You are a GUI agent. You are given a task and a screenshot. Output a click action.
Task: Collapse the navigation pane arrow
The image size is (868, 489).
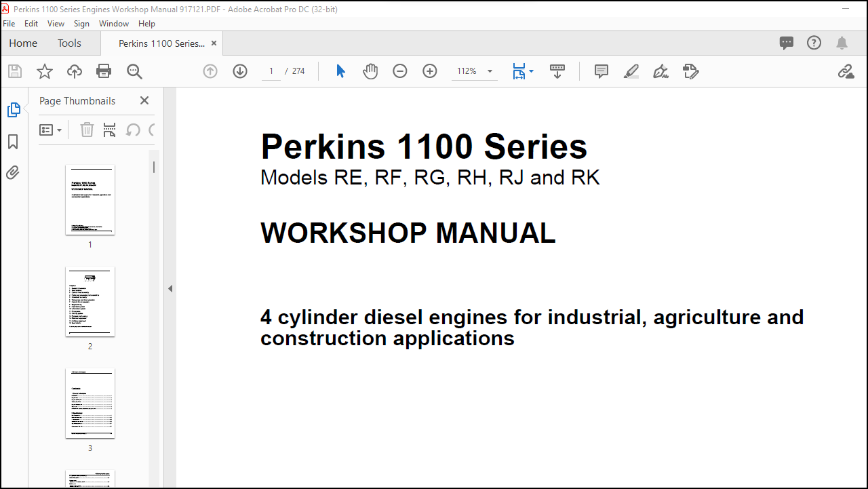pyautogui.click(x=170, y=288)
